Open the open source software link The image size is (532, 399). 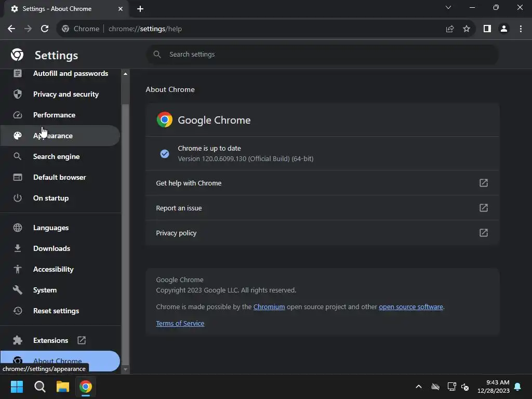[411, 307]
